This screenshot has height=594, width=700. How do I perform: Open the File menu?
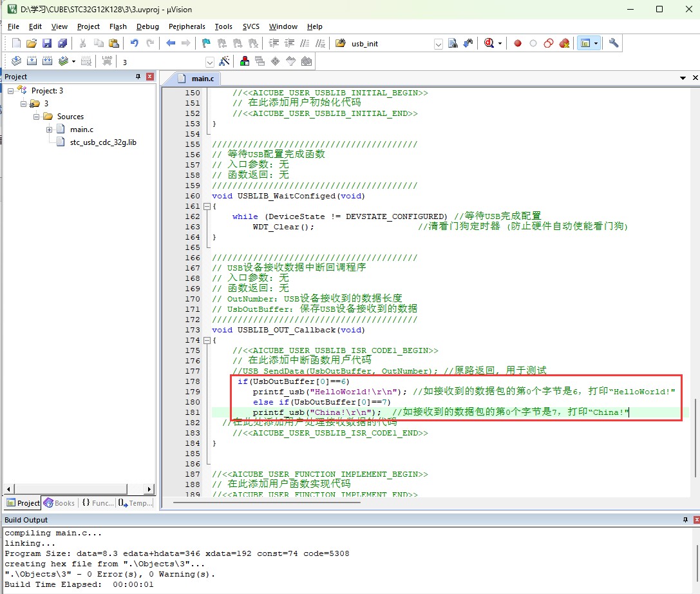tap(14, 26)
